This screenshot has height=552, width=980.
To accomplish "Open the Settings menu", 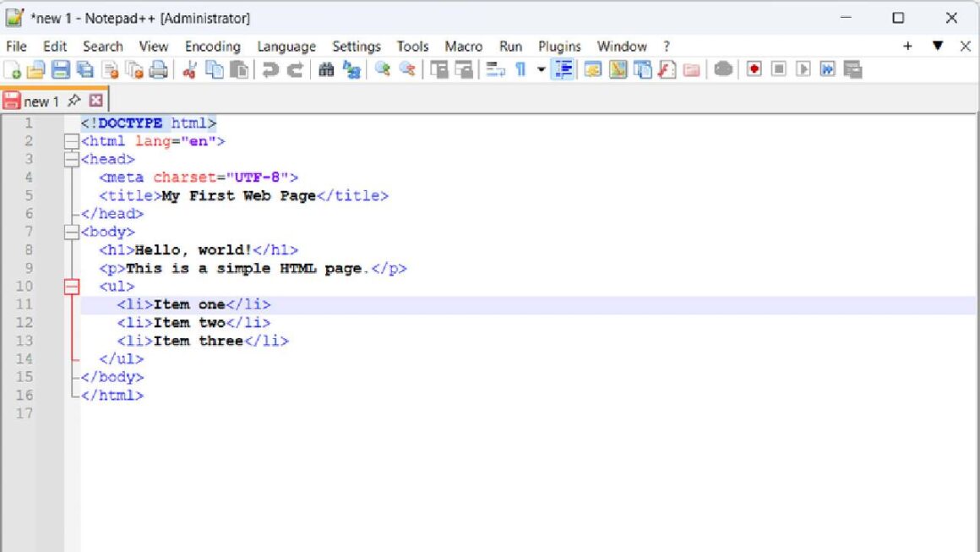I will (x=357, y=46).
